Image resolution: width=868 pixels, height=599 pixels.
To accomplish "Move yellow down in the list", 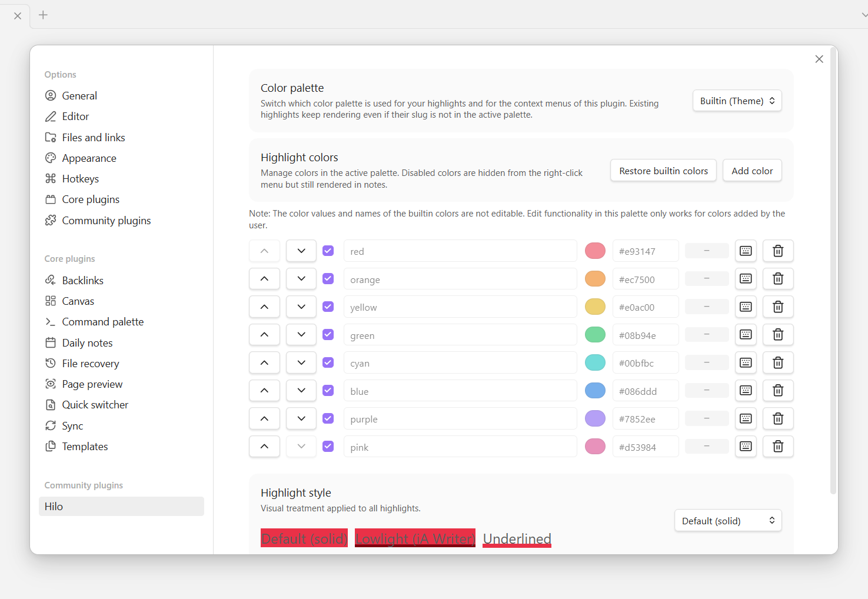I will coord(301,307).
